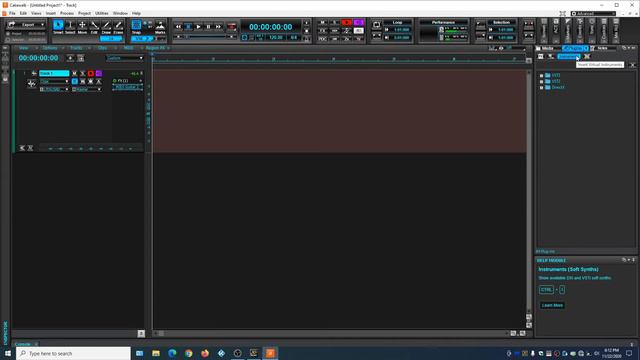Screen dimensions: 640x360
Task: Stop playback with the Stop button
Action: (188, 27)
